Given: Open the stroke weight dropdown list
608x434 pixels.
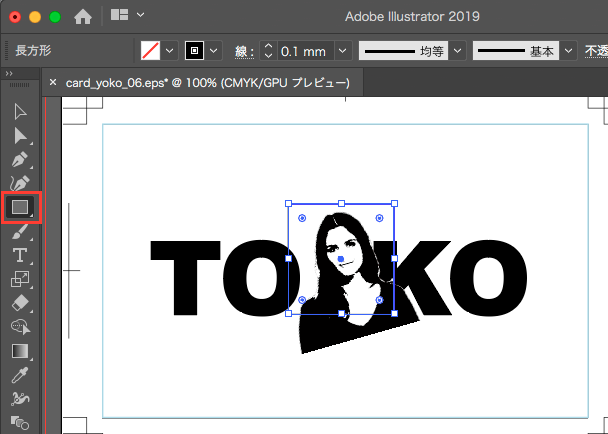Looking at the screenshot, I should (342, 50).
